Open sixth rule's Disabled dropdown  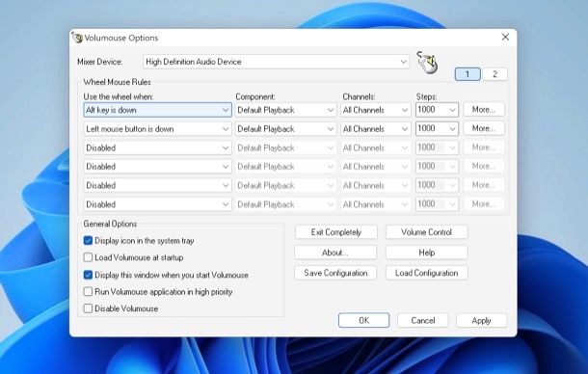click(x=157, y=204)
